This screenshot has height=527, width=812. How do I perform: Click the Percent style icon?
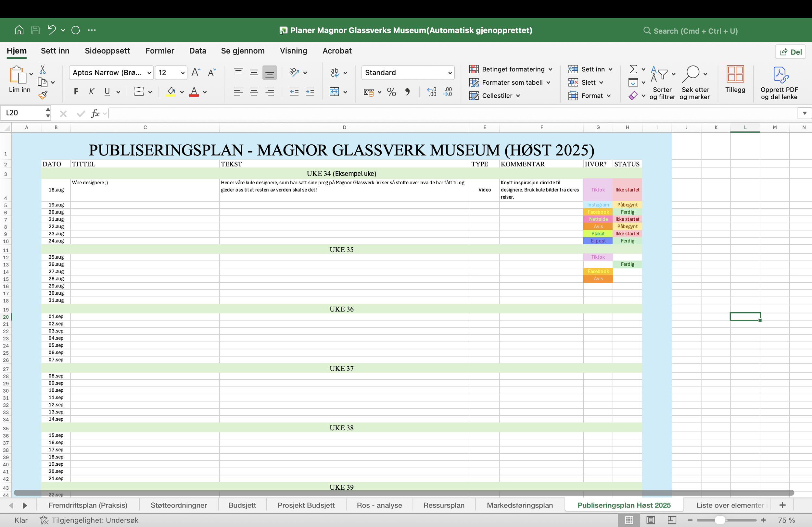[391, 92]
